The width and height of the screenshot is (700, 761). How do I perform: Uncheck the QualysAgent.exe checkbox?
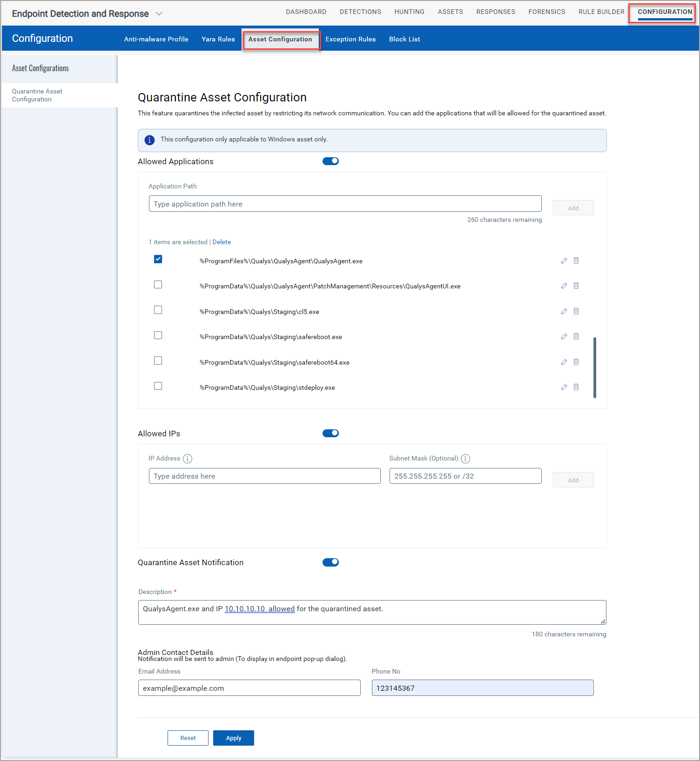pyautogui.click(x=158, y=259)
